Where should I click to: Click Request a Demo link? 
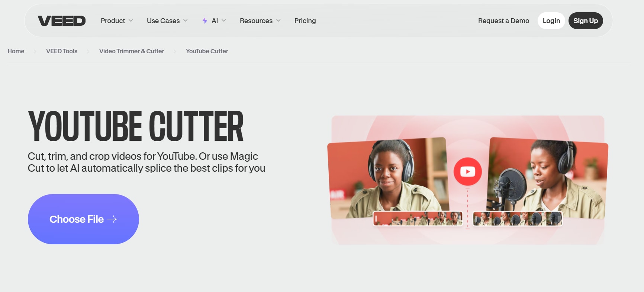coord(503,21)
